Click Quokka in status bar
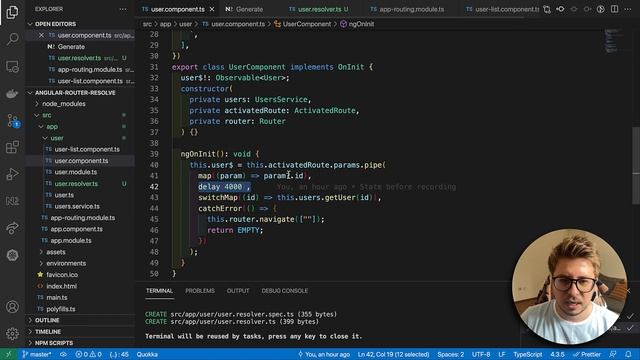640x360 pixels. click(x=147, y=354)
